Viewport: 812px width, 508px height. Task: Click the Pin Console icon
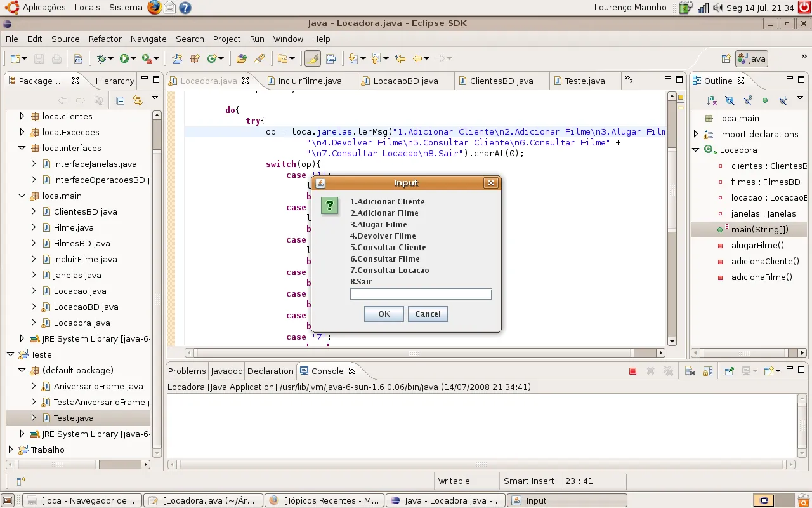coord(729,371)
